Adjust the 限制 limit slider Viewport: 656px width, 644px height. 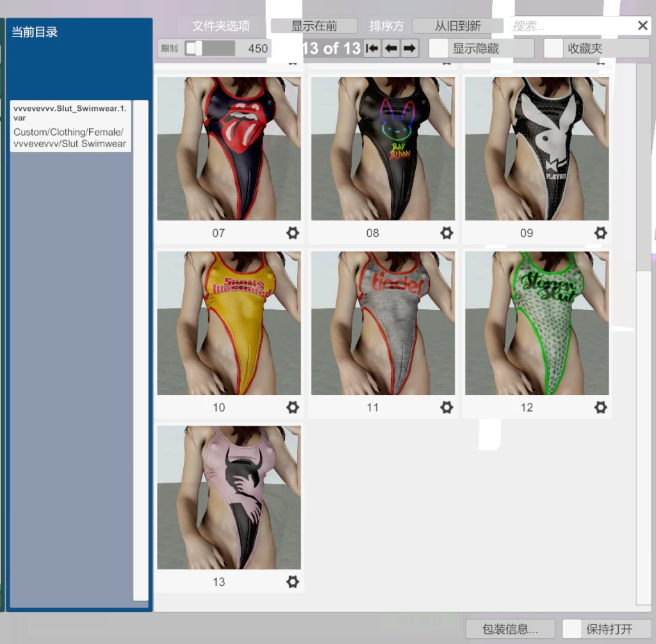(199, 48)
